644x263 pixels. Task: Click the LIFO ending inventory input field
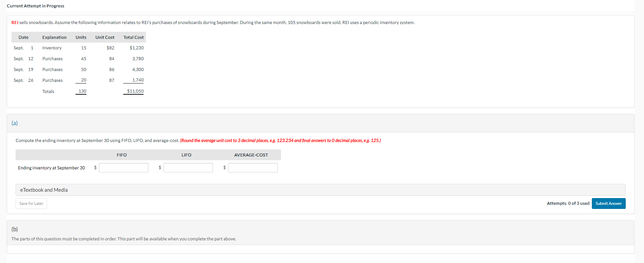188,168
